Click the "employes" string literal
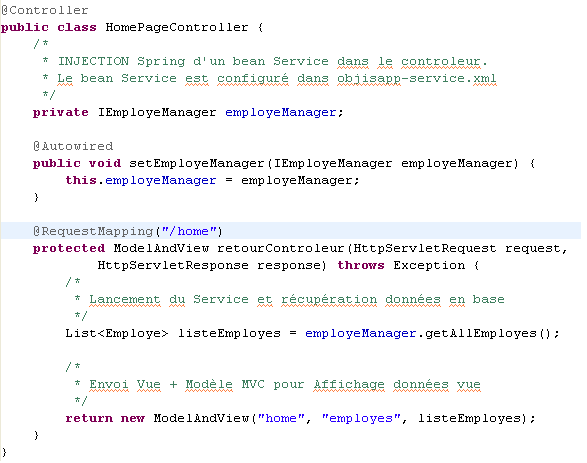This screenshot has width=587, height=463. click(361, 418)
